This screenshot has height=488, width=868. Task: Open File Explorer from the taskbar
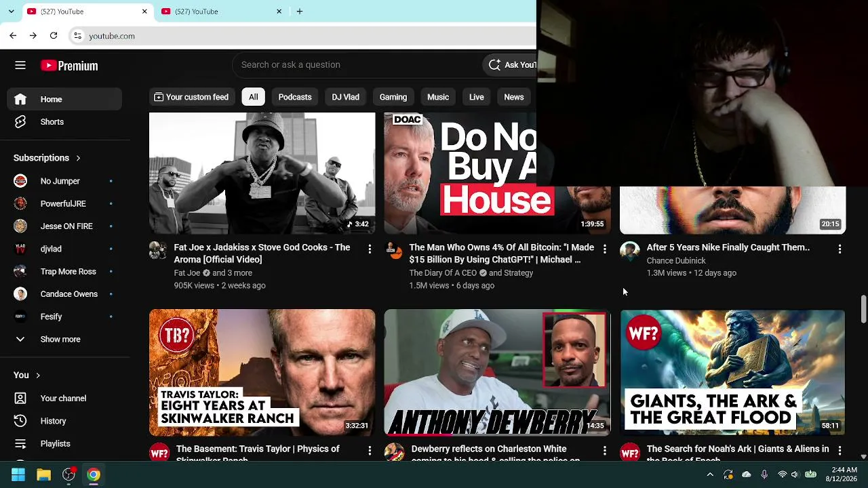click(x=43, y=474)
